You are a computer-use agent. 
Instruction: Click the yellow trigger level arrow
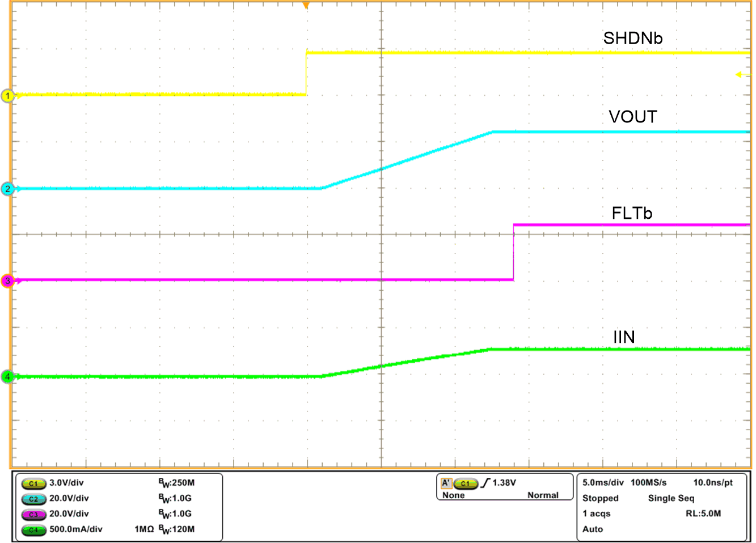(741, 74)
